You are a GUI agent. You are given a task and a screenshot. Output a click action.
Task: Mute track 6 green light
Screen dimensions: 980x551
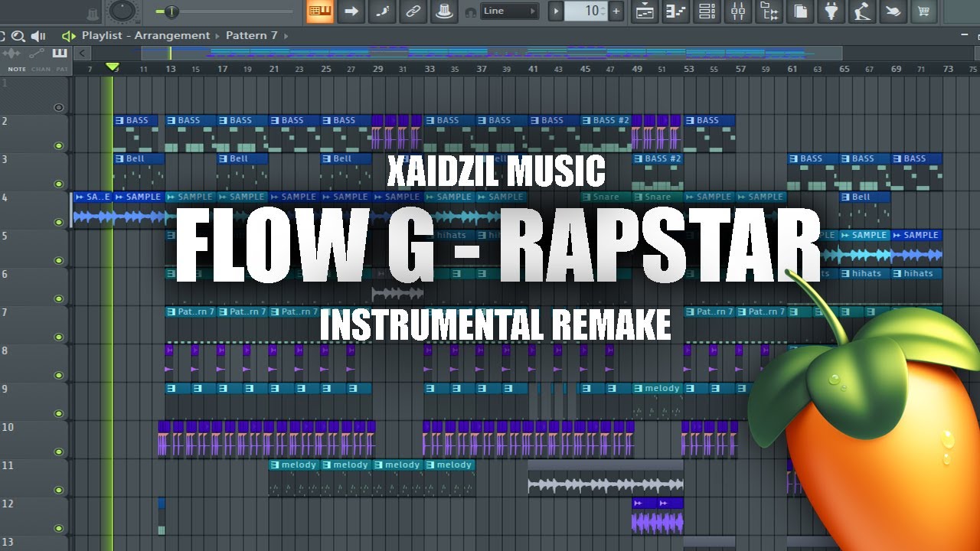point(59,298)
